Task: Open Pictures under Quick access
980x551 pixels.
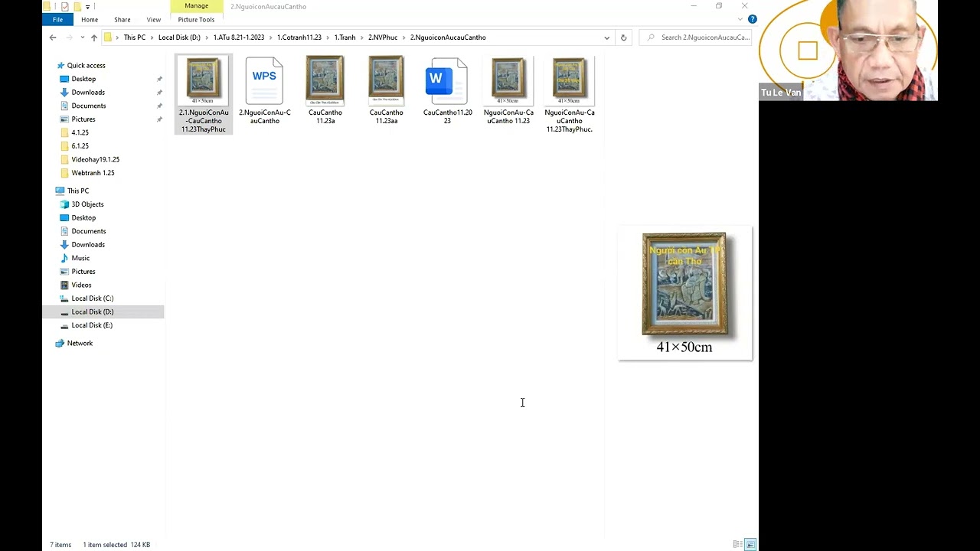Action: click(x=83, y=119)
